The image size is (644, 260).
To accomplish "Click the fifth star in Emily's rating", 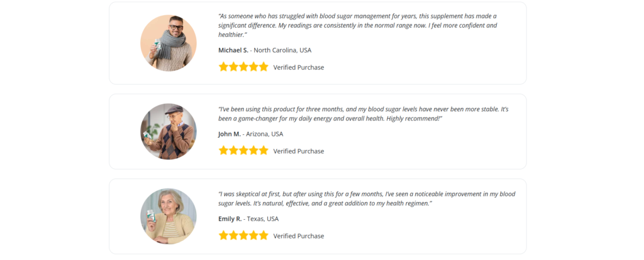I will [264, 236].
